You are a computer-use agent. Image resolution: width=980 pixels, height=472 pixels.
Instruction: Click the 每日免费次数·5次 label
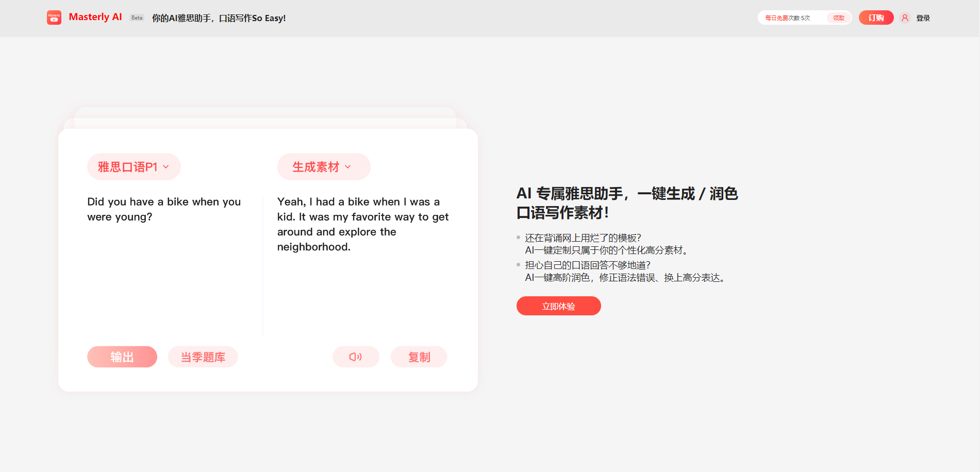787,18
